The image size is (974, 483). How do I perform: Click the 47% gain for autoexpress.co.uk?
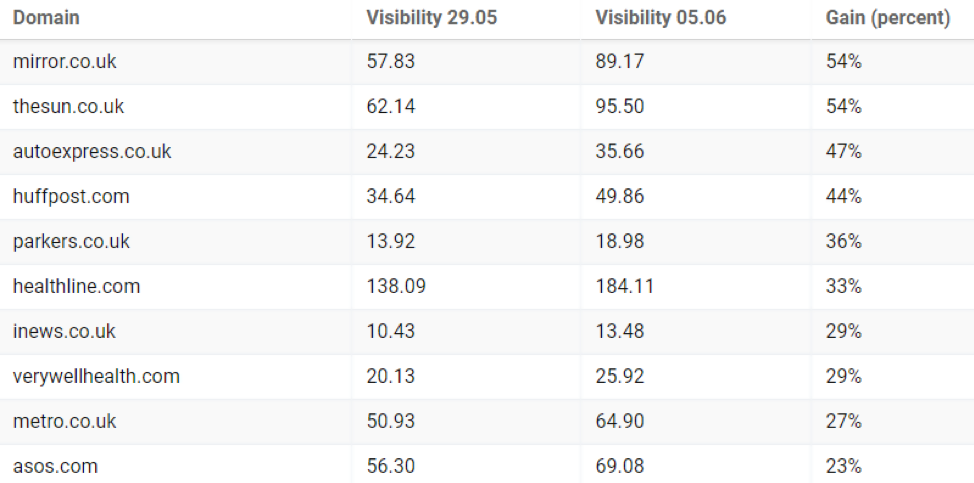pos(843,152)
